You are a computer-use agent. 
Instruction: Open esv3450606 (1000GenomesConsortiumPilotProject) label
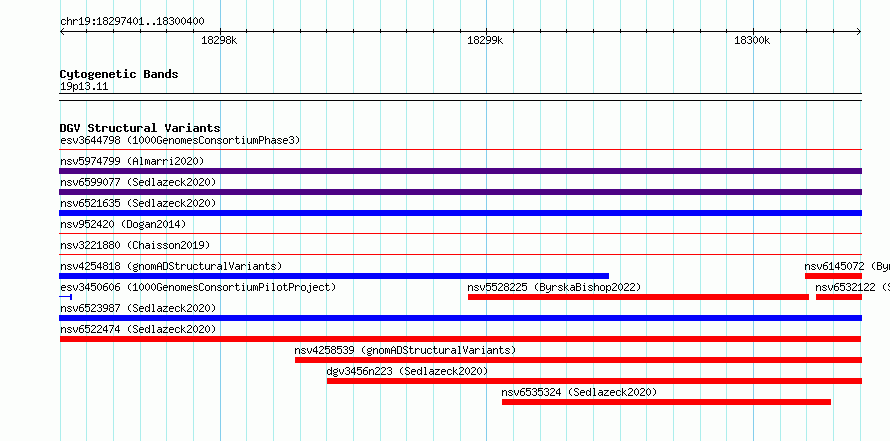point(198,287)
